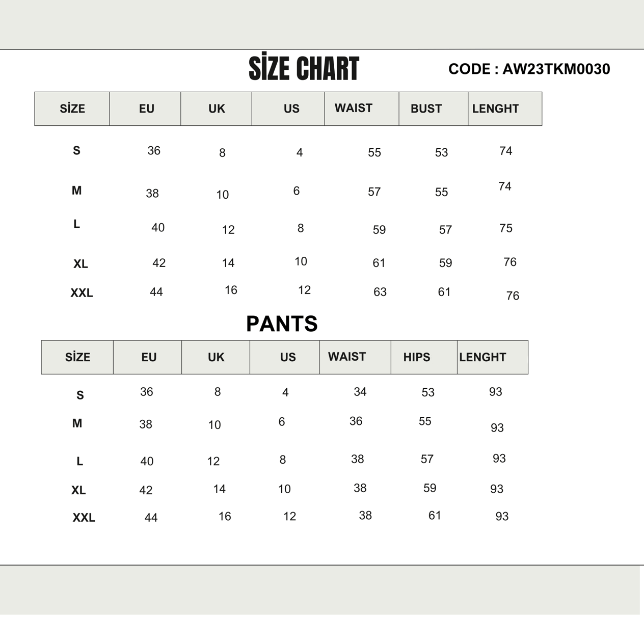Click the SIZE CHART title

tap(304, 68)
